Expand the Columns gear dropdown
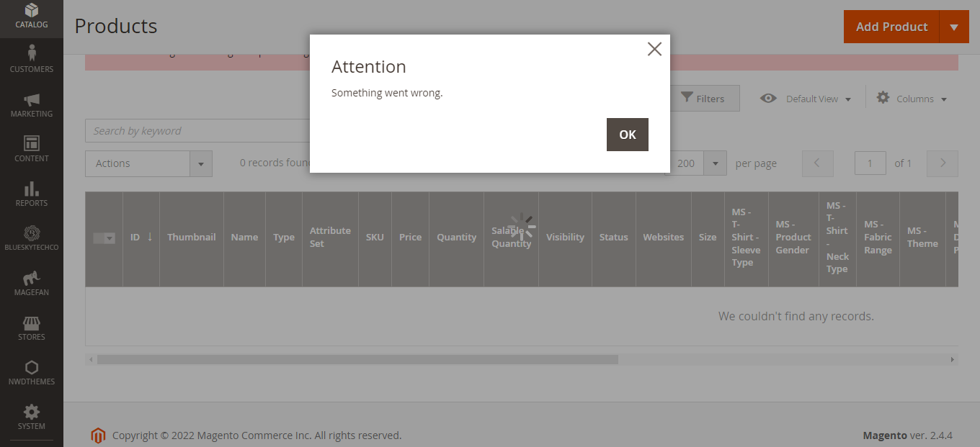The width and height of the screenshot is (980, 447). 910,99
